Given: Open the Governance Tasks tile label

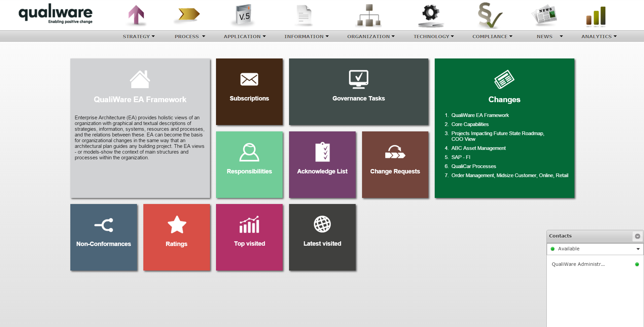Looking at the screenshot, I should [x=359, y=98].
